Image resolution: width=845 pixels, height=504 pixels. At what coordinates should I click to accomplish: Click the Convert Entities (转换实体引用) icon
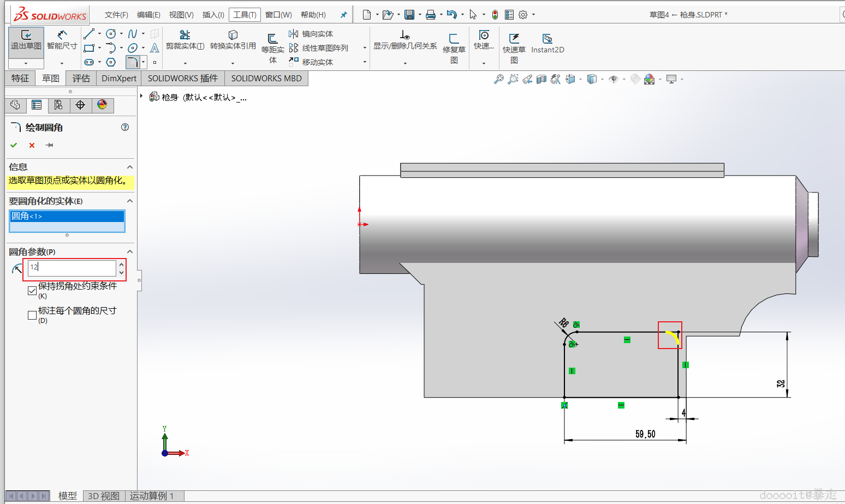[x=233, y=36]
